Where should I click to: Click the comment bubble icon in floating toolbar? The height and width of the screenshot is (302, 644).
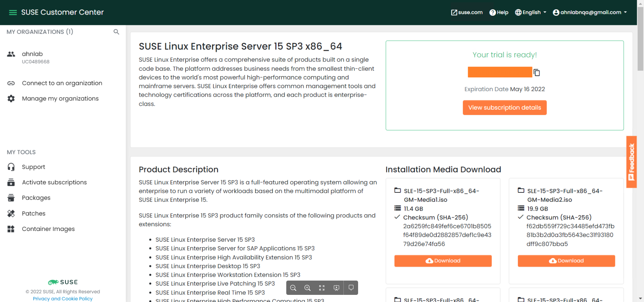click(x=351, y=288)
